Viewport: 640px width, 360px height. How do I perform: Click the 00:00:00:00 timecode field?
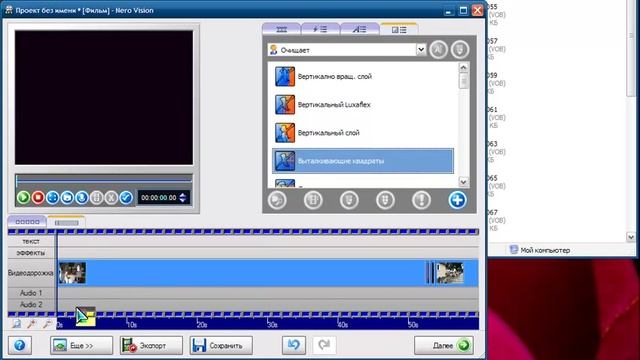point(159,198)
